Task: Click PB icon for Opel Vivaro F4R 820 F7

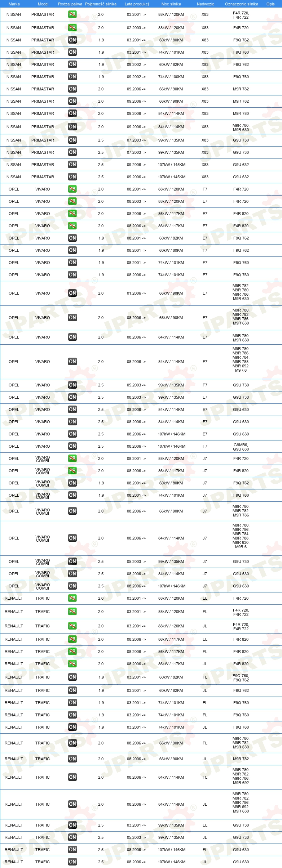Action: click(x=72, y=226)
